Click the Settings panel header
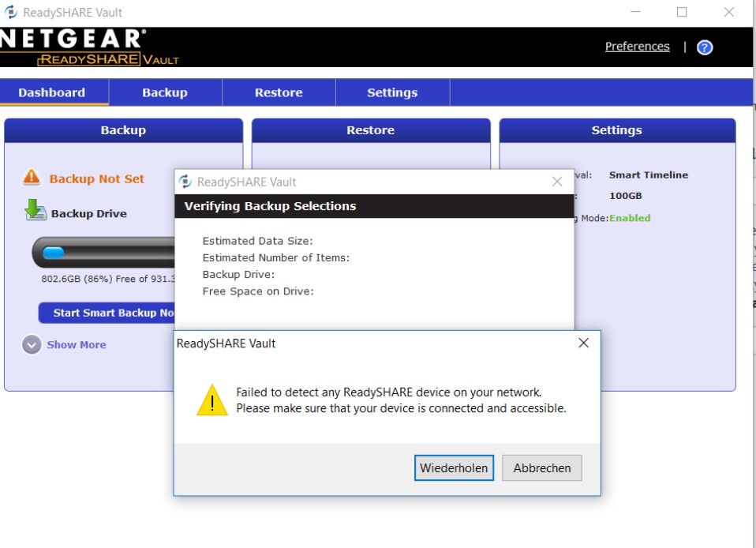The width and height of the screenshot is (756, 548). 617,130
